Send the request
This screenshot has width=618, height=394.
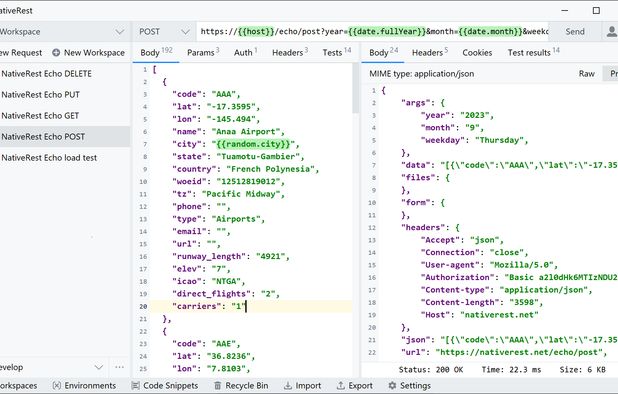click(575, 32)
